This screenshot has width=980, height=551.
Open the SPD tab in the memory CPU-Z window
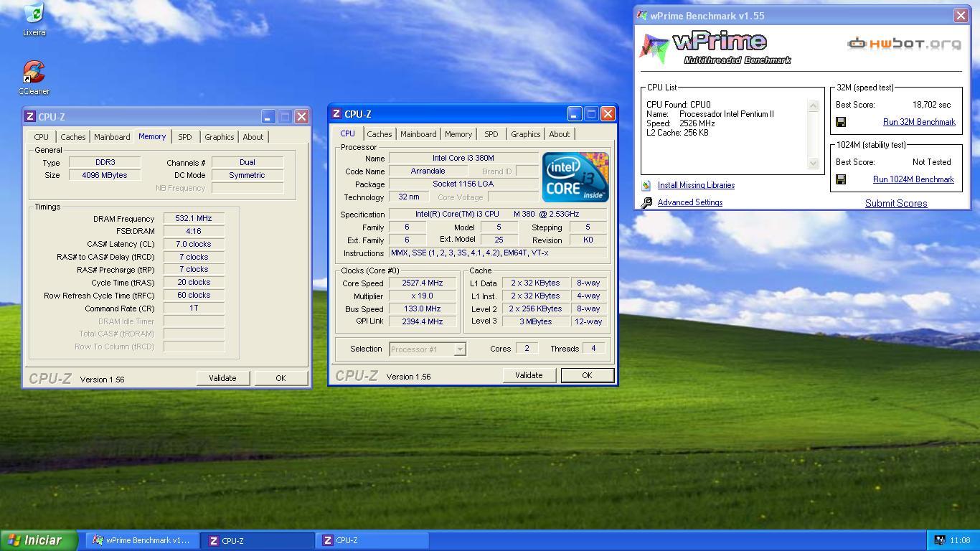click(x=185, y=137)
